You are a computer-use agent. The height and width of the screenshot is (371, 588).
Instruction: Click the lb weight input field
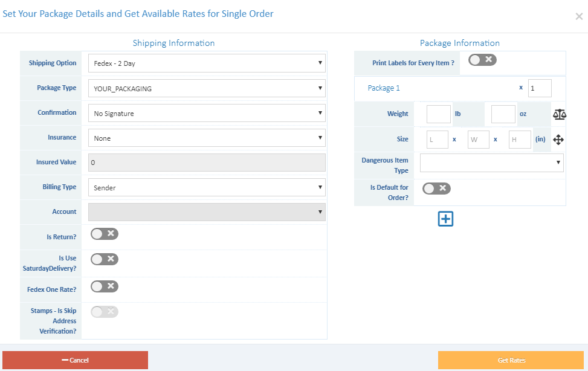438,114
